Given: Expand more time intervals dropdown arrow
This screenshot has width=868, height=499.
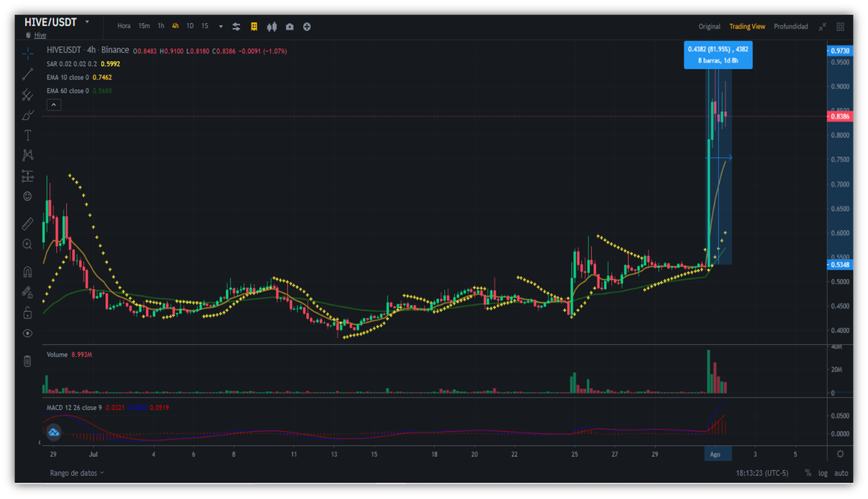Looking at the screenshot, I should tap(220, 26).
